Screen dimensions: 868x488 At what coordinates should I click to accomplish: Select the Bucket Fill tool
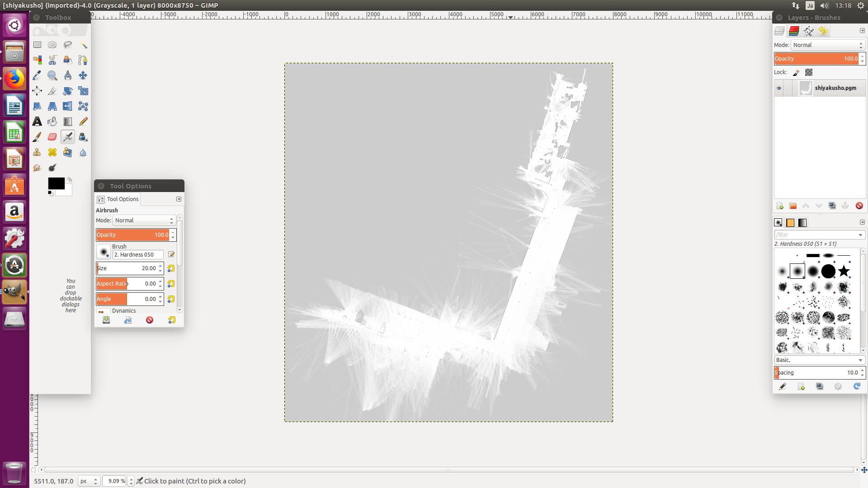[52, 122]
